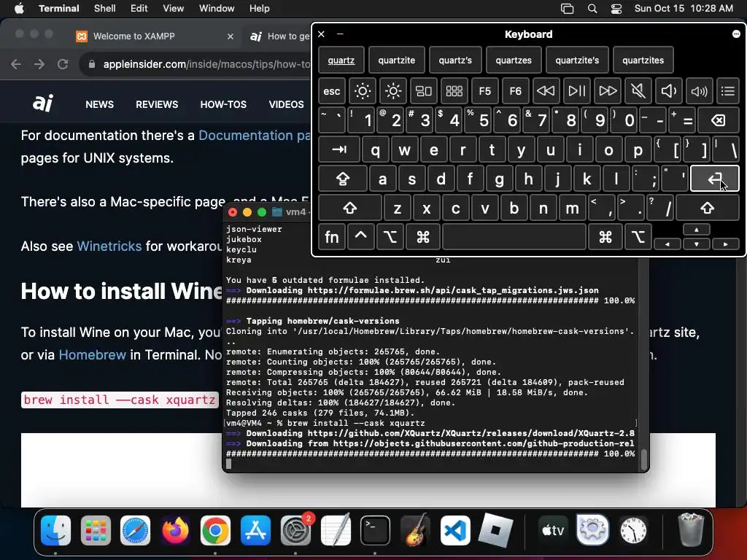747x560 pixels.
Task: Tap the Mission Control key
Action: pos(424,91)
